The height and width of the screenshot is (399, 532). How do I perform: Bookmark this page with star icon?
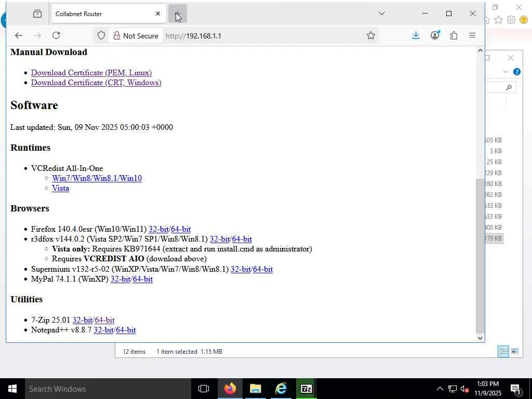pos(371,35)
